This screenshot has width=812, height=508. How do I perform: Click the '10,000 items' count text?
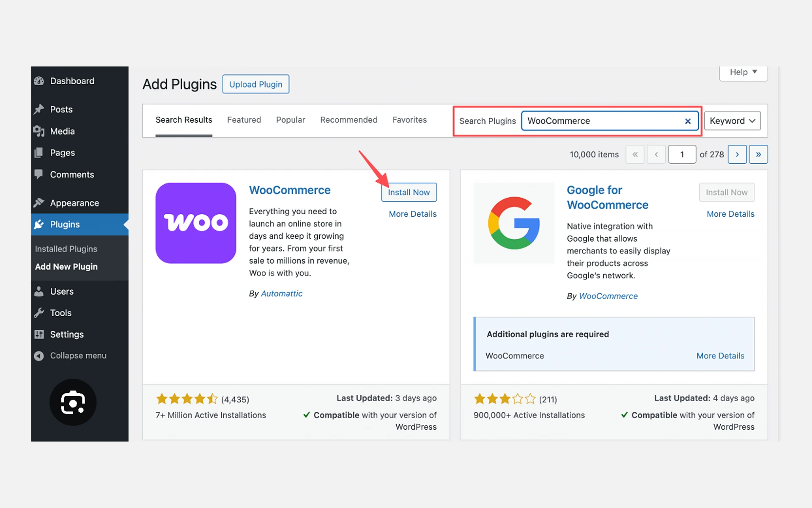coord(594,155)
